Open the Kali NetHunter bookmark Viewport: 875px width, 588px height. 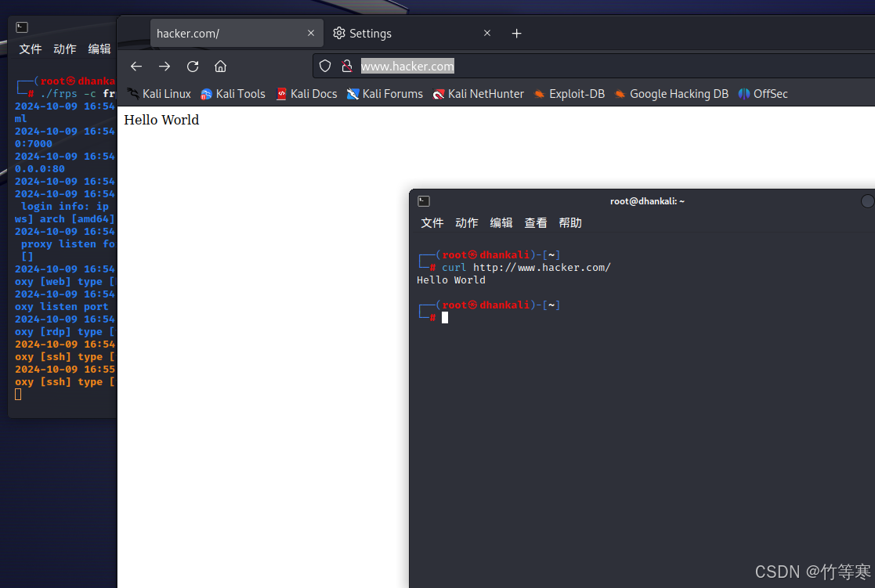pos(479,94)
